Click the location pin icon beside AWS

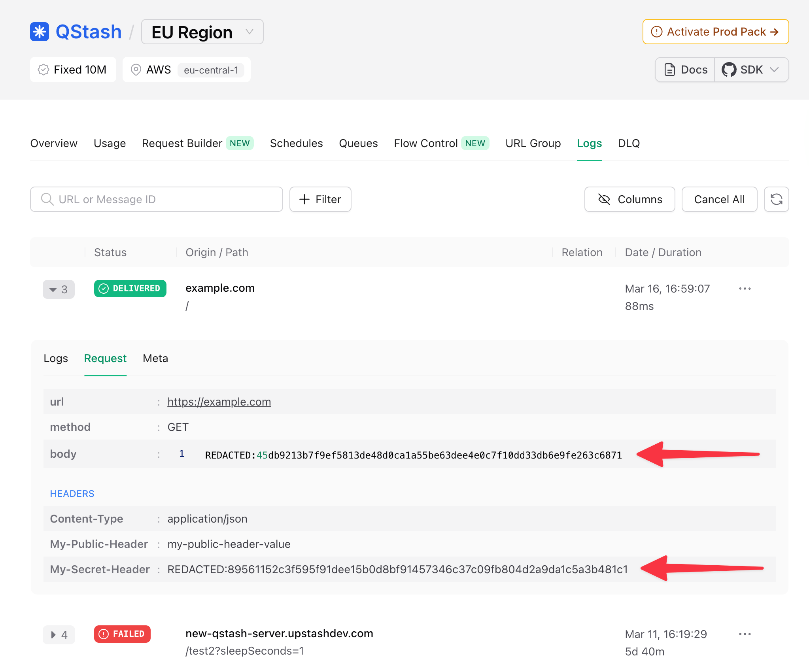pos(136,70)
